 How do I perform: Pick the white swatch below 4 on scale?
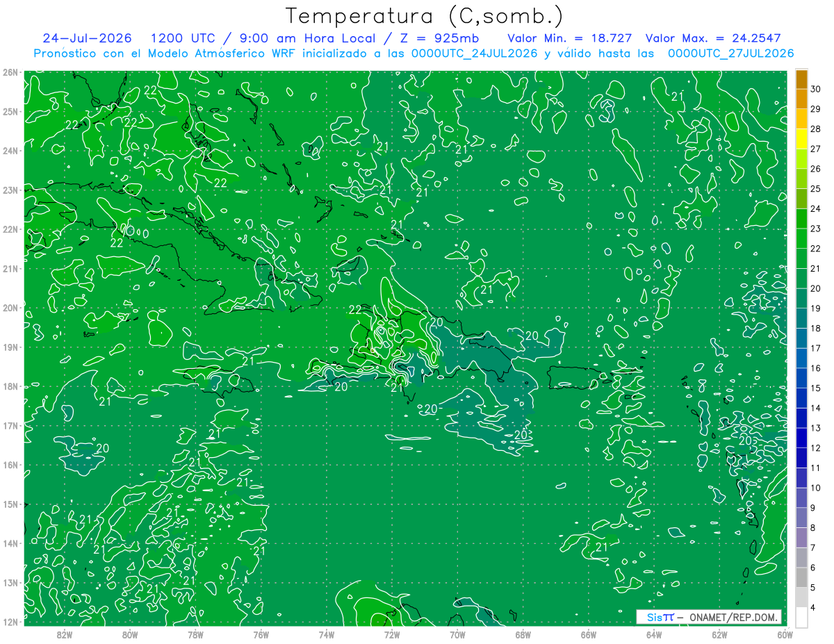pyautogui.click(x=801, y=617)
